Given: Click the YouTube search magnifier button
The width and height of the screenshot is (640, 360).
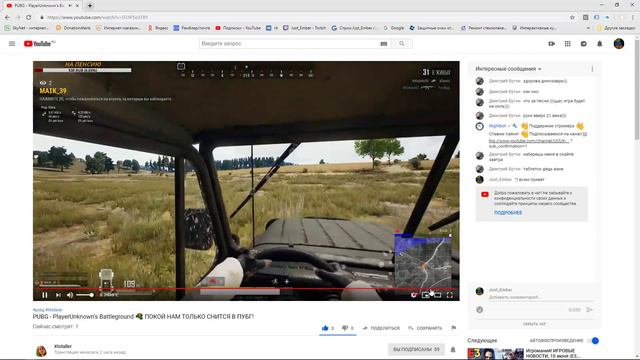Looking at the screenshot, I should pos(402,44).
